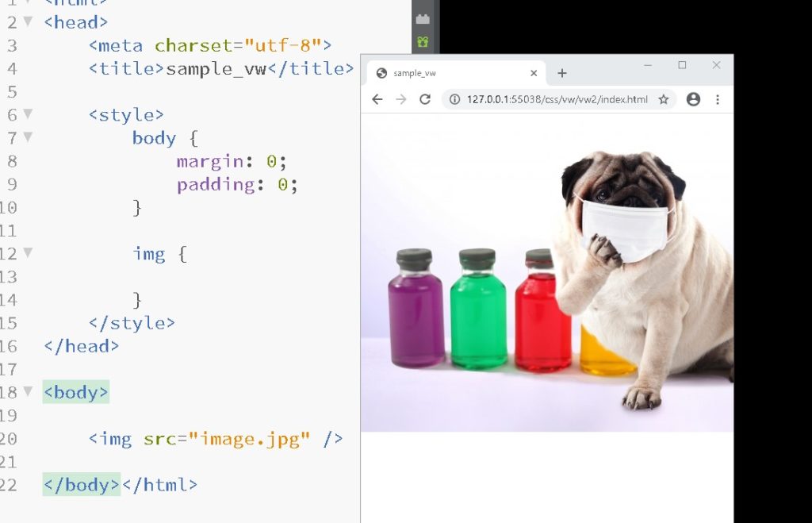Click the masked pug image
This screenshot has width=812, height=523.
click(547, 274)
